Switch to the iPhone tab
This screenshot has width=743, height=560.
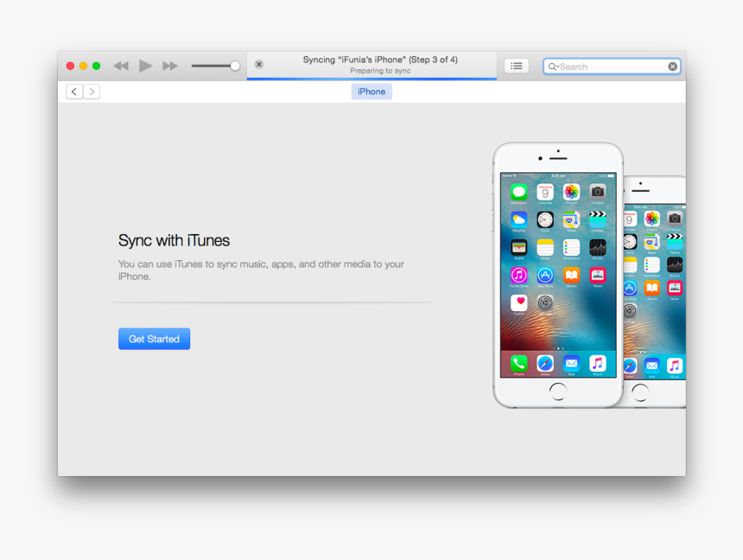tap(371, 91)
